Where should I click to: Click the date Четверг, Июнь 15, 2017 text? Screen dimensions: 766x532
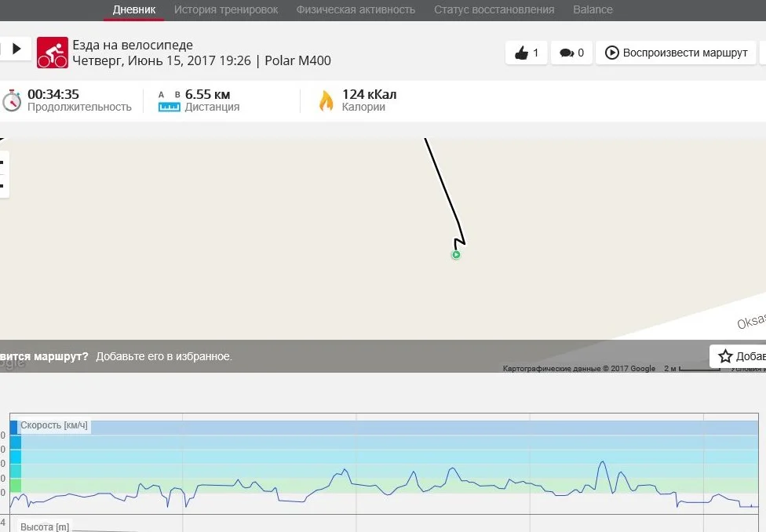tap(144, 60)
